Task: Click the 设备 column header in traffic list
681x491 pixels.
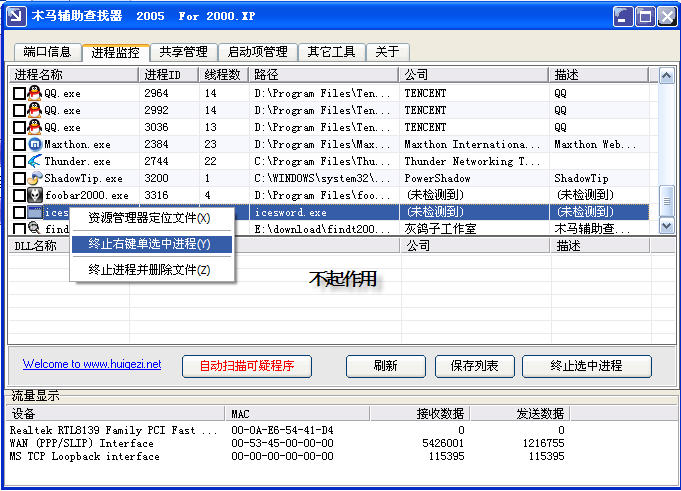Action: tap(116, 414)
